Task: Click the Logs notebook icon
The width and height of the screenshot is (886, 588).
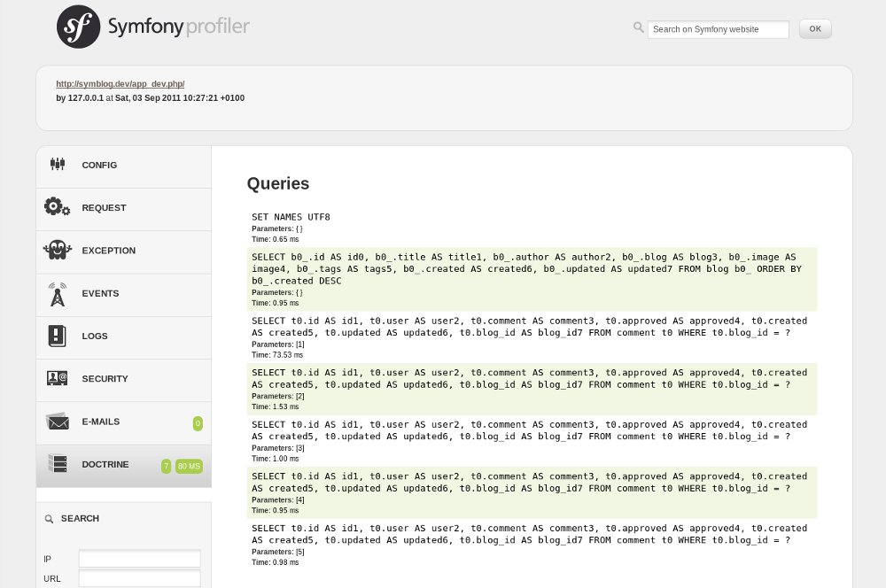Action: tap(57, 337)
